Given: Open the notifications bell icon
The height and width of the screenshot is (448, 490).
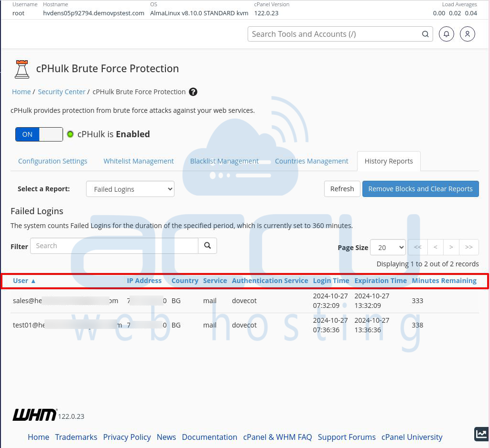Looking at the screenshot, I should 446,34.
